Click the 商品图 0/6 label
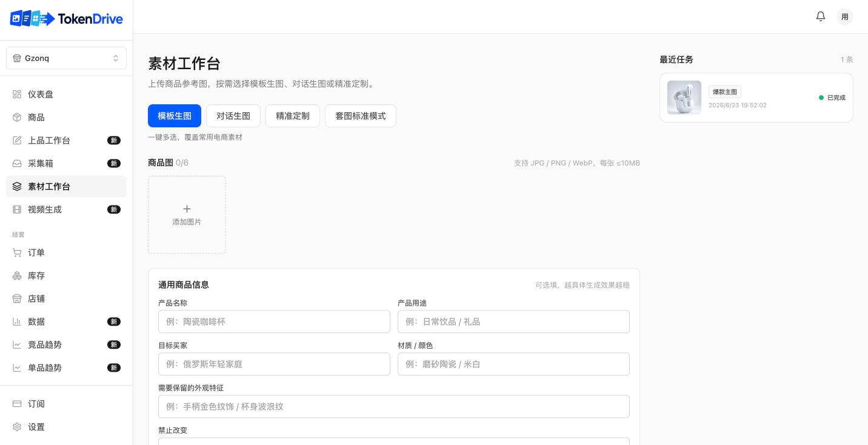The image size is (868, 445). click(169, 162)
